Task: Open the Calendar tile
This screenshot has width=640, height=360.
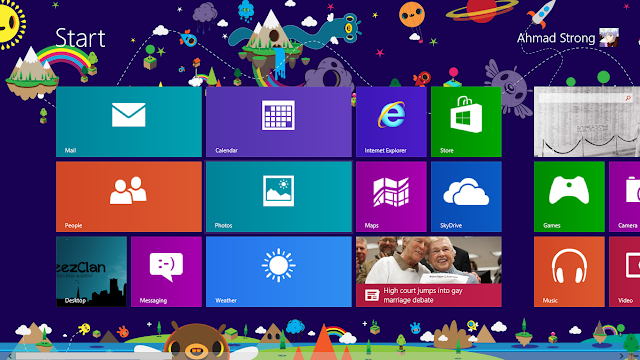Action: 279,122
